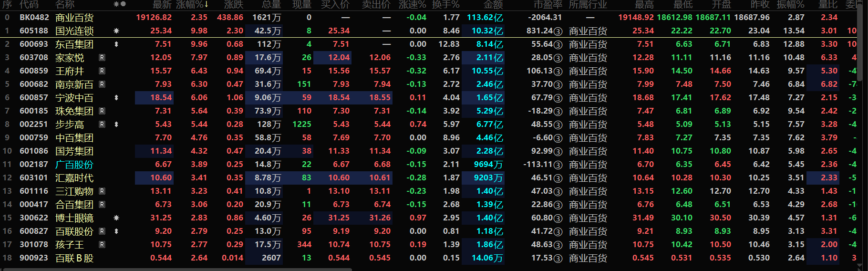868x271 pixels.
Task: Click the amount value 9694万
Action: point(487,165)
